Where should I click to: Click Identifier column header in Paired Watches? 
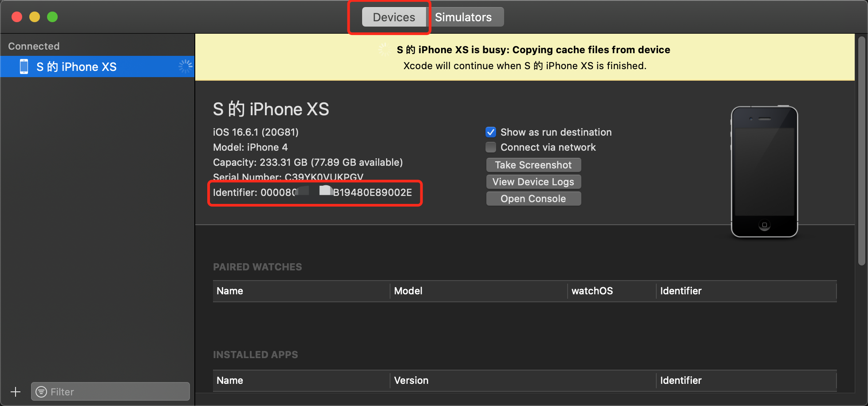[747, 291]
